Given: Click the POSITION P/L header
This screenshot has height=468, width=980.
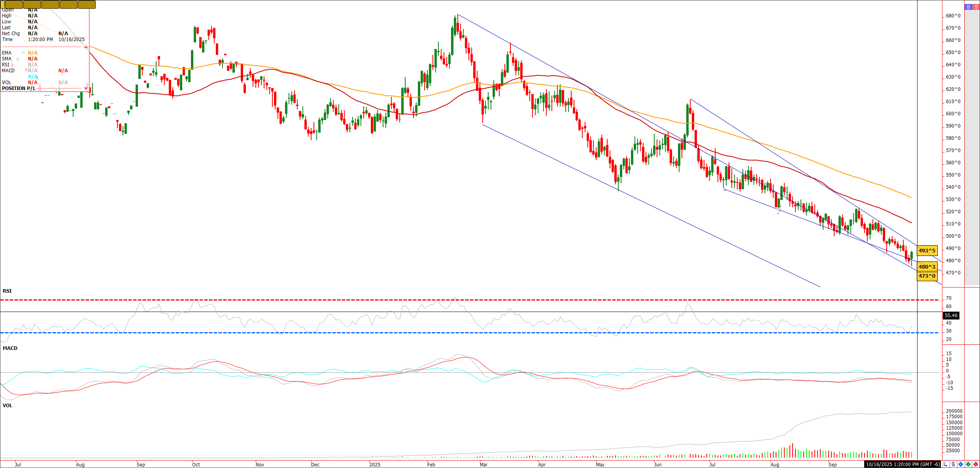Looking at the screenshot, I should pos(19,88).
